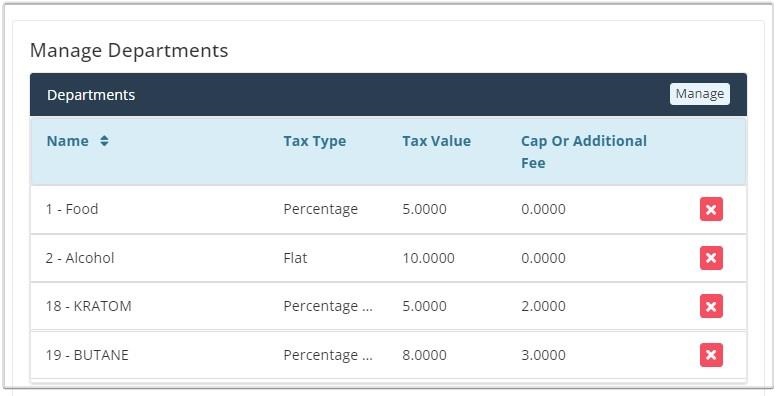Screen dimensions: 778x396
Task: Click the Tax Type column header
Action: [315, 141]
